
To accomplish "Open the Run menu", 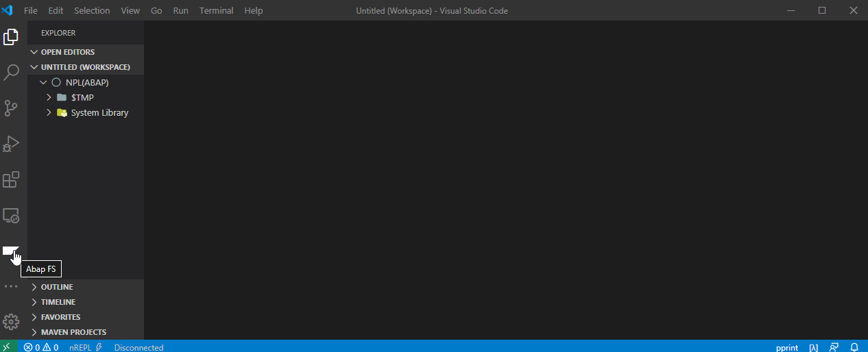I will pos(181,10).
